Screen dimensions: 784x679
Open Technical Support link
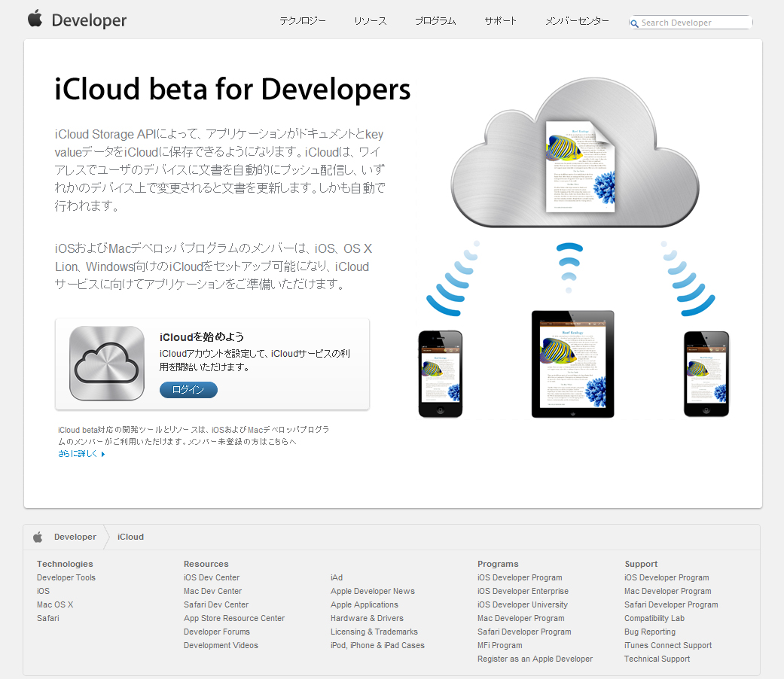(x=657, y=659)
